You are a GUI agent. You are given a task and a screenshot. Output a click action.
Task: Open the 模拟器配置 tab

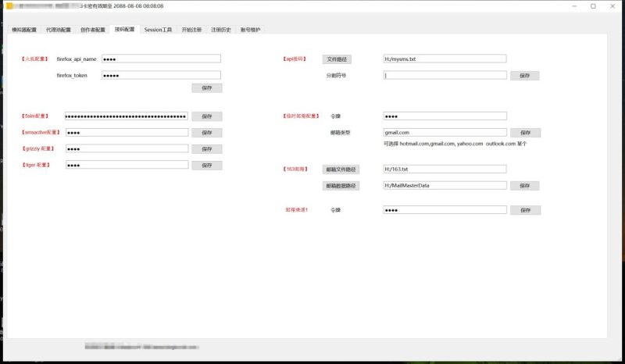24,30
